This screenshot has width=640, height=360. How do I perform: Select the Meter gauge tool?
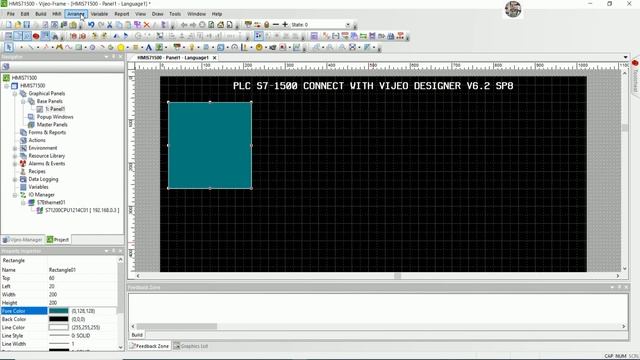235,47
